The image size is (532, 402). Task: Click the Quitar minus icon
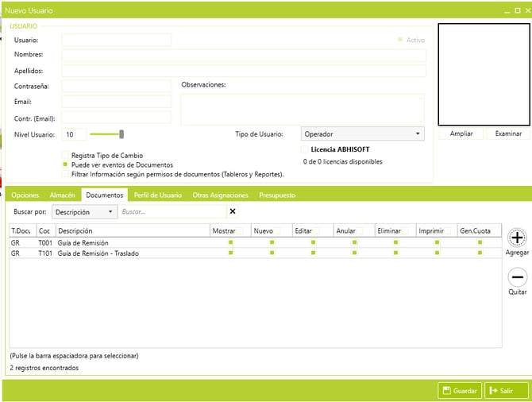517,277
